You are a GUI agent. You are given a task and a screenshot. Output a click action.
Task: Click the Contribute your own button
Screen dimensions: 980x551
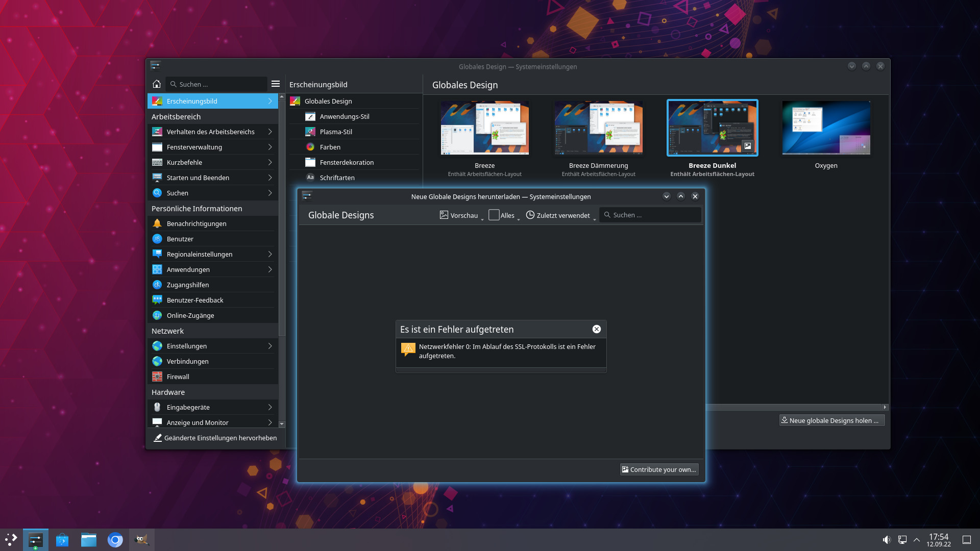point(659,469)
